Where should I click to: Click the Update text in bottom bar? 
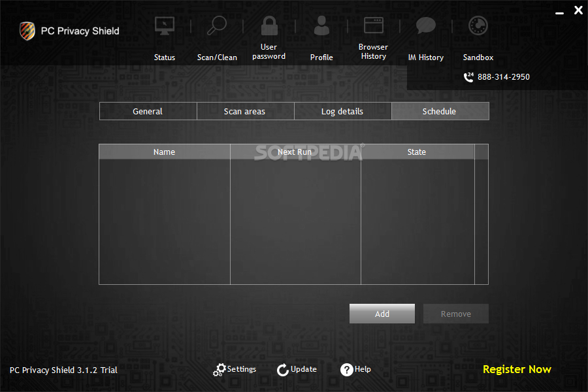(304, 369)
